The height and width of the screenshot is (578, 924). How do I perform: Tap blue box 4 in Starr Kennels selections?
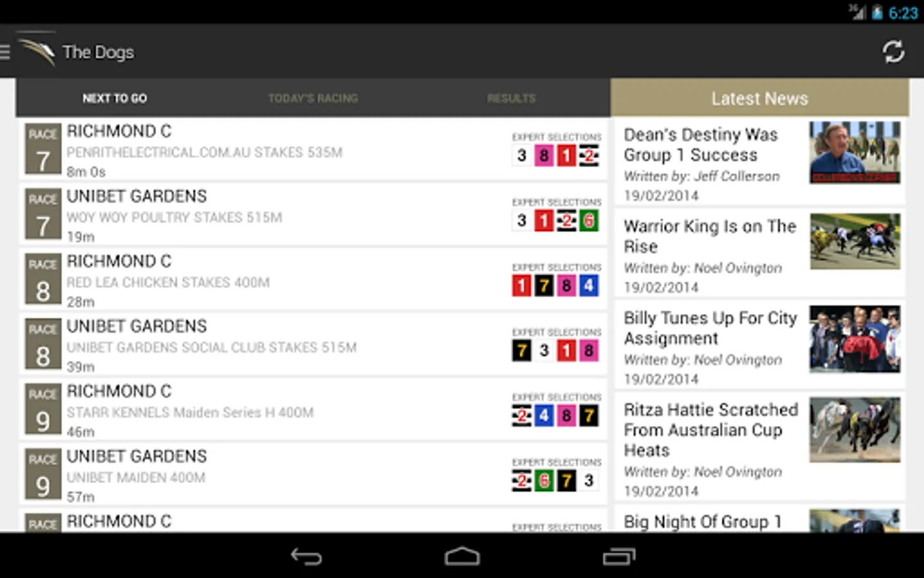coord(544,416)
